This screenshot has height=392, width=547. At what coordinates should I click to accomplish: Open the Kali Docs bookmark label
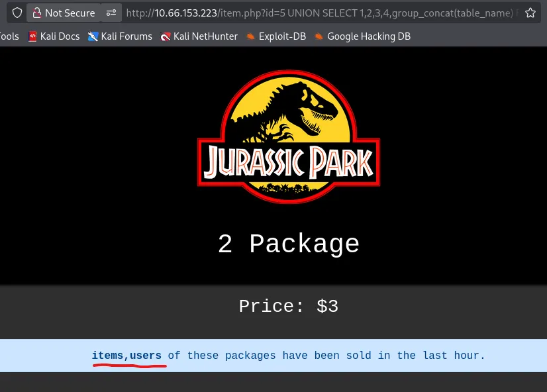(60, 36)
